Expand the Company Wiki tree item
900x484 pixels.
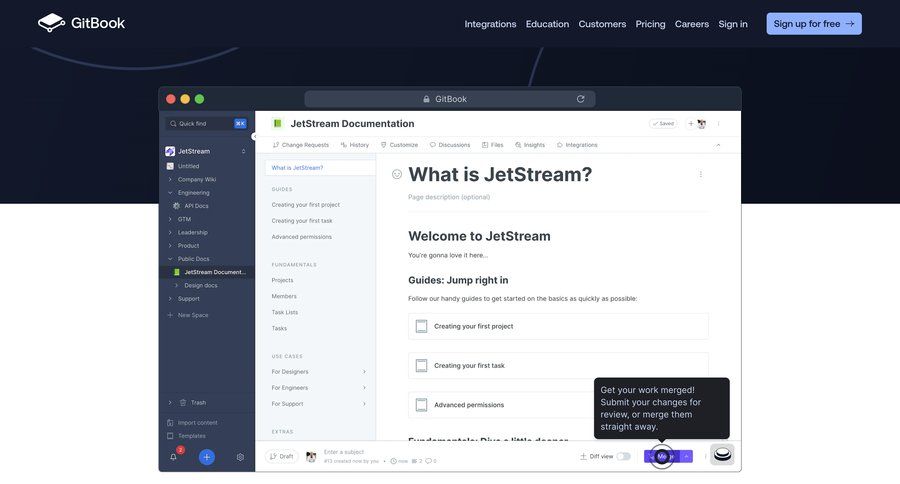(170, 179)
